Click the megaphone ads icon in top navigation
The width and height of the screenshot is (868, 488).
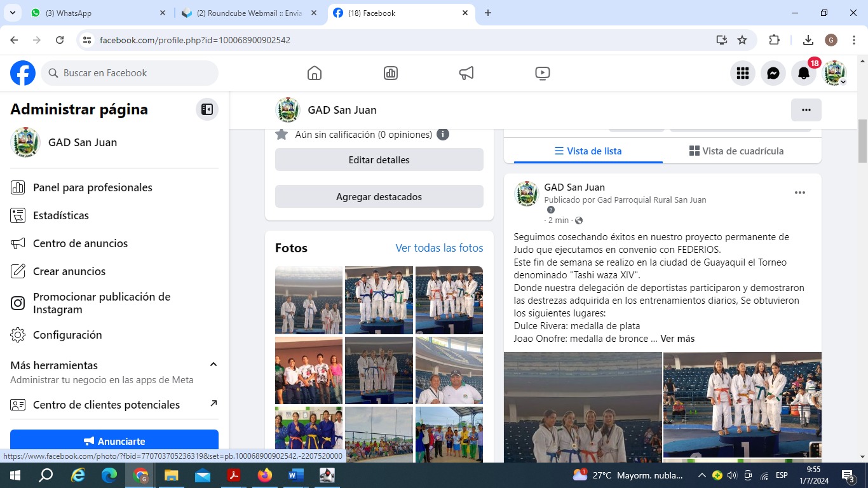point(466,73)
